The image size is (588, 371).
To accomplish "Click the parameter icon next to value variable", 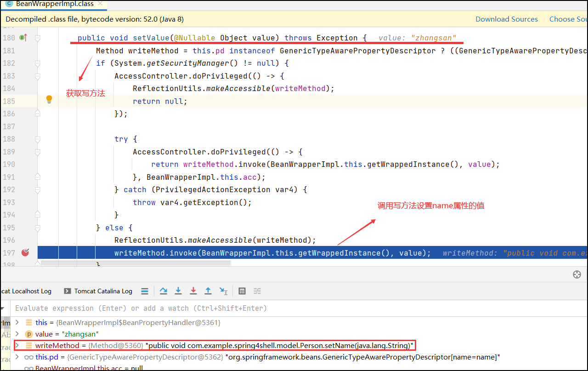I will tap(29, 334).
